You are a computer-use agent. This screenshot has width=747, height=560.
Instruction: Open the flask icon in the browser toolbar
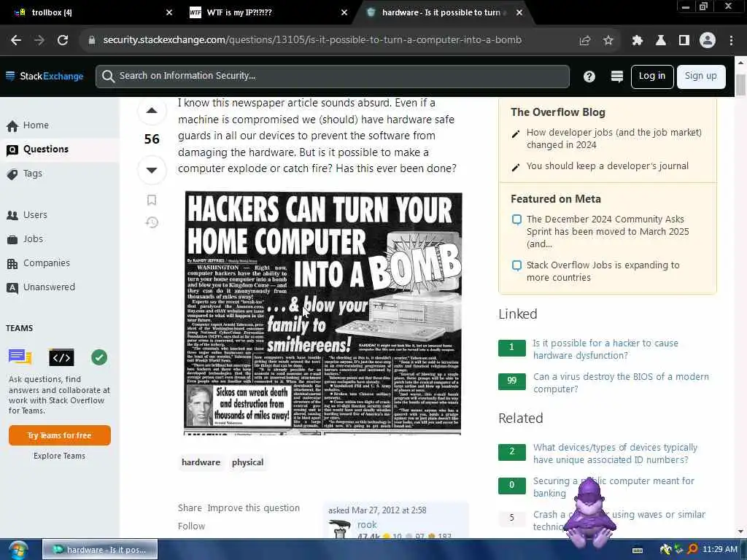(661, 41)
